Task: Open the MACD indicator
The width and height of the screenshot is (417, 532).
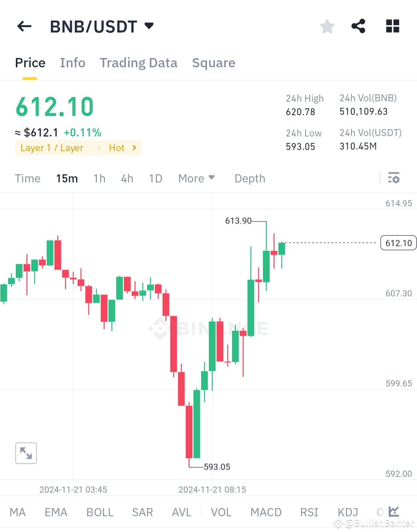Action: [x=266, y=512]
